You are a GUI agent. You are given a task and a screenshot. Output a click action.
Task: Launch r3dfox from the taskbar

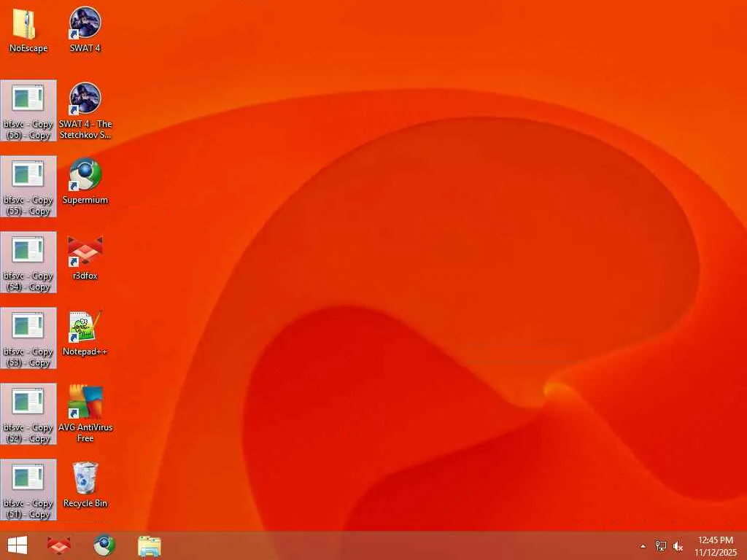(x=59, y=545)
